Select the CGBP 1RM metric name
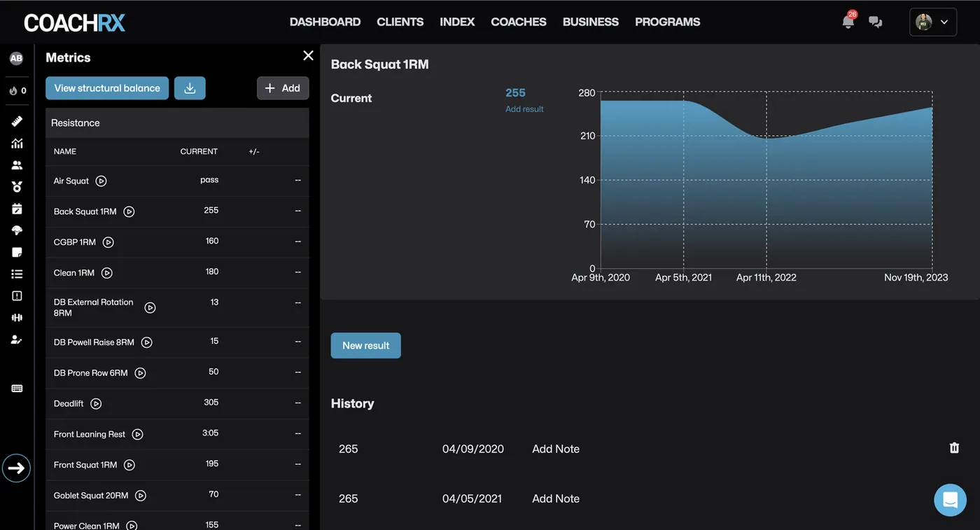 [75, 242]
